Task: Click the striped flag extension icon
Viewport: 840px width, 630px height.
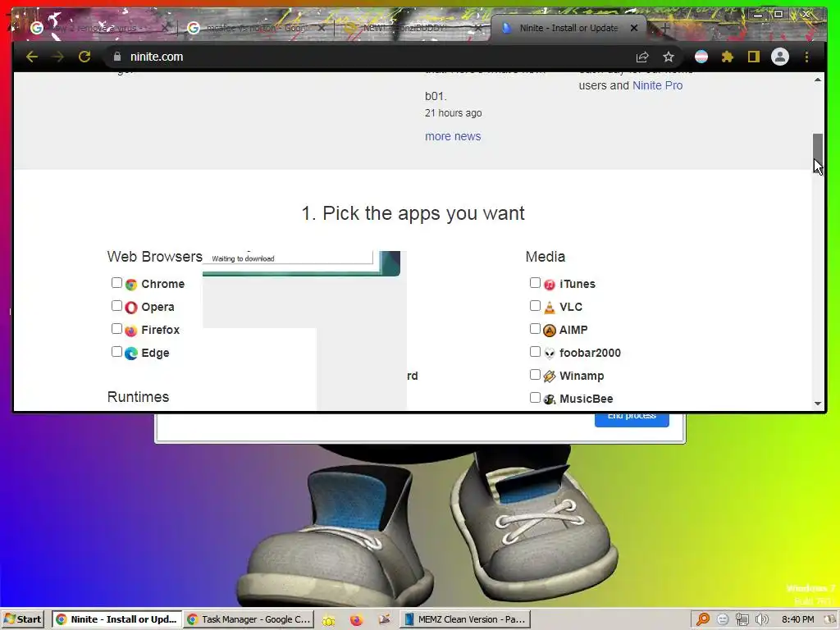Action: coord(701,57)
